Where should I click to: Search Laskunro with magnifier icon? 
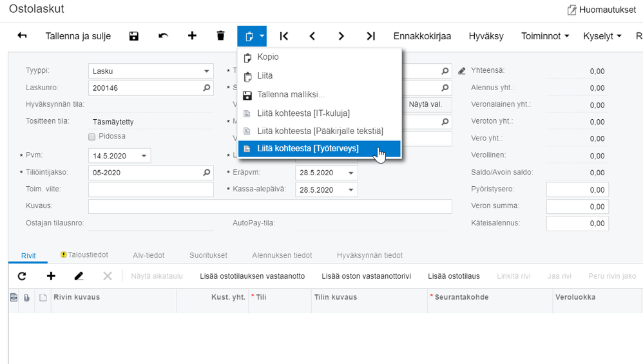[x=206, y=88]
